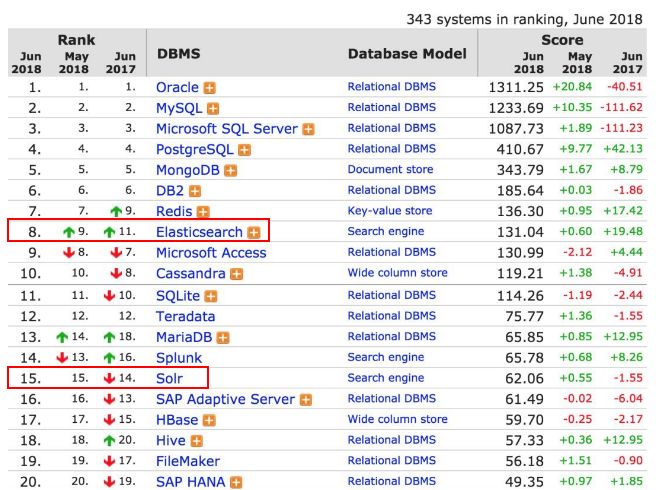Open the Splunk link
The image size is (656, 490).
[179, 358]
